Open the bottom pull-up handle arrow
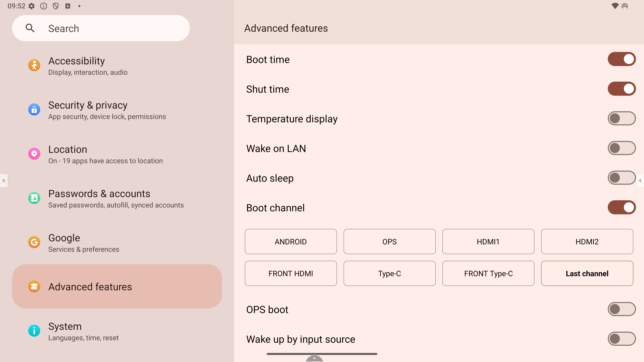The image size is (644, 362). click(314, 358)
